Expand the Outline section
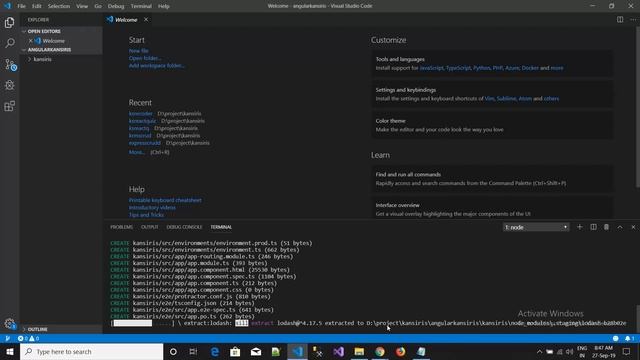This screenshot has height=360, width=640. (x=61, y=329)
